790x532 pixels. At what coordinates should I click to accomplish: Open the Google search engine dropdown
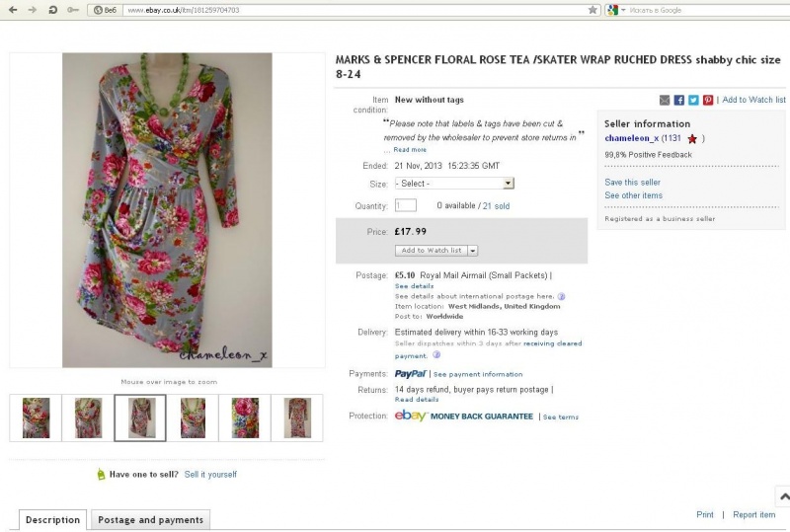pyautogui.click(x=615, y=10)
